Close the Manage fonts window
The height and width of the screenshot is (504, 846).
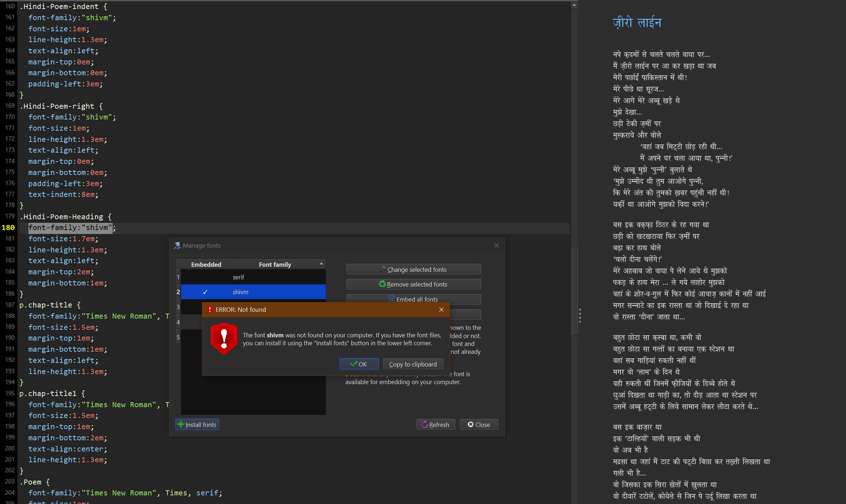coord(496,246)
